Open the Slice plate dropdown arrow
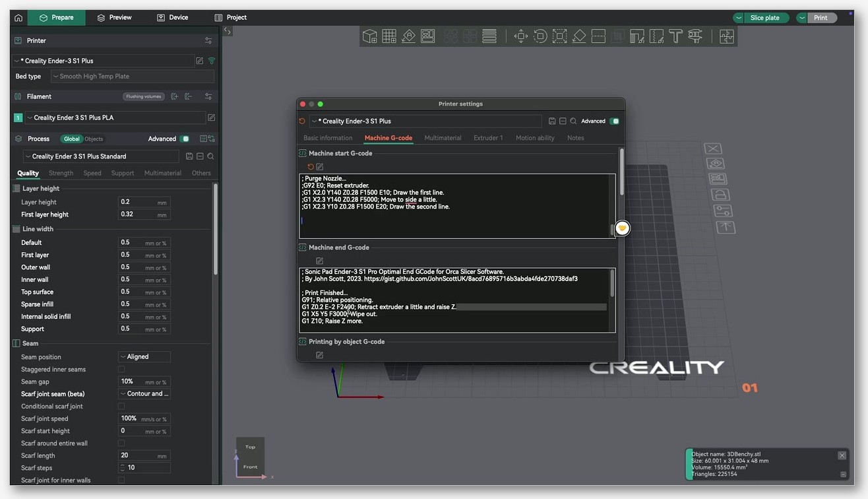The image size is (868, 499). click(x=739, y=18)
